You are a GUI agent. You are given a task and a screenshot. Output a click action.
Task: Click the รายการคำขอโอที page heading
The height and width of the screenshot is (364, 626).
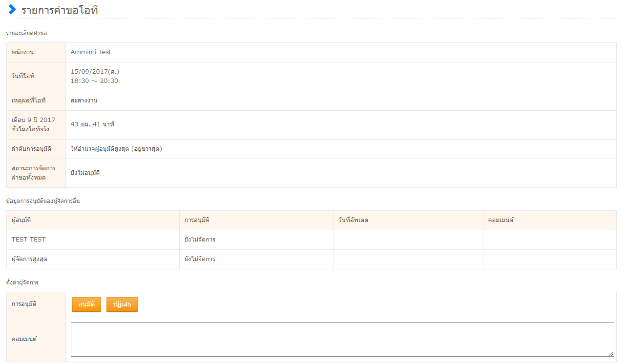point(60,10)
